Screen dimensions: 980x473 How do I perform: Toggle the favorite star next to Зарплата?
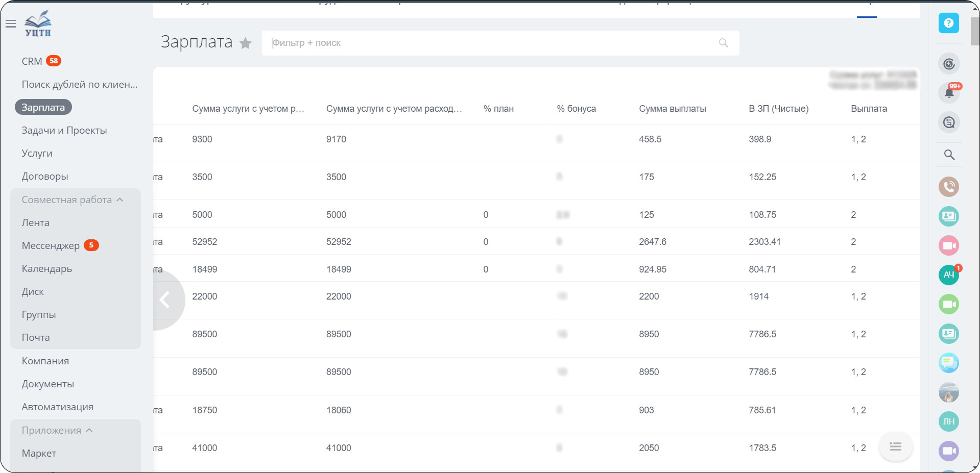click(246, 43)
